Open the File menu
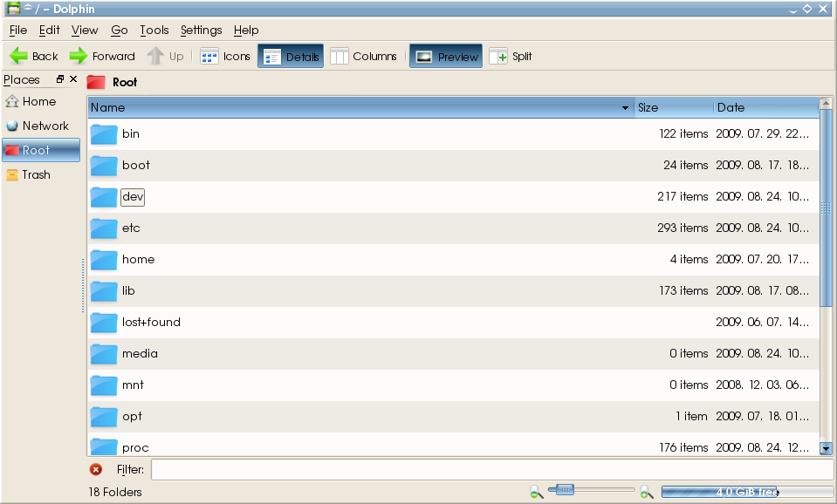The image size is (837, 504). tap(18, 31)
